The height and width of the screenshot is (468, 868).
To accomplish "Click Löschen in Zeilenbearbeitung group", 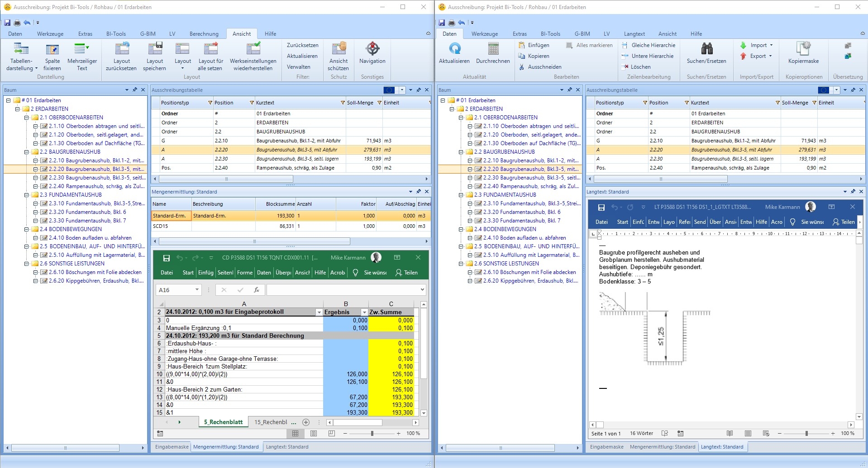I will 640,67.
